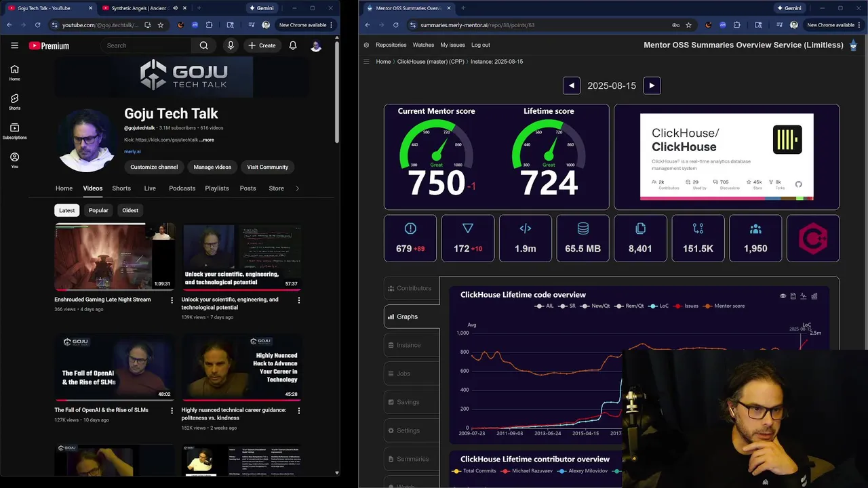Open Chrome menu in YouTube window
Image resolution: width=868 pixels, height=488 pixels.
[x=332, y=25]
